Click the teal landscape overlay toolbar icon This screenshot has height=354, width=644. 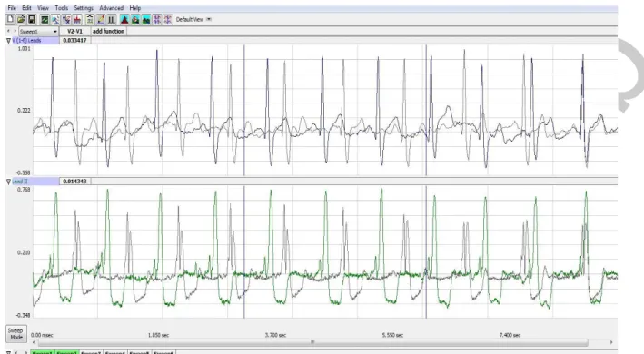pos(146,19)
